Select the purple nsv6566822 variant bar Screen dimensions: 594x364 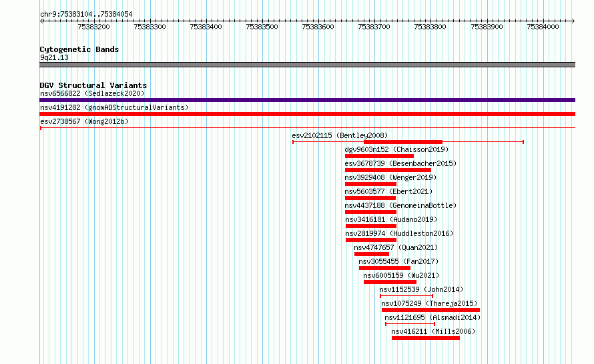(307, 100)
